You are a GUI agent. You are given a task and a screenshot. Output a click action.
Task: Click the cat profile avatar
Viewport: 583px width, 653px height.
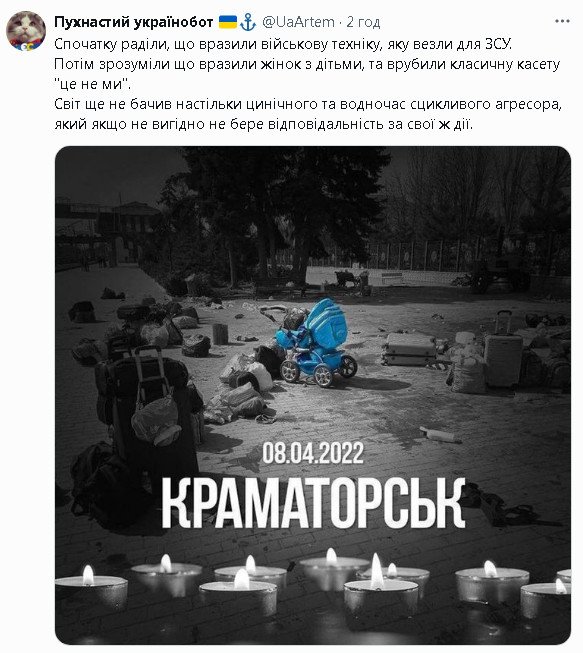[x=26, y=31]
